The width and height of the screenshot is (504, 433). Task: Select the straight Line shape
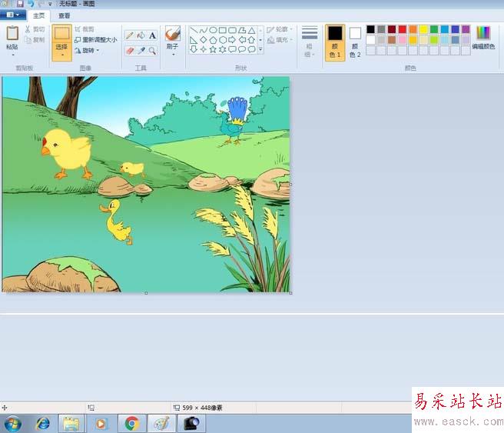coord(194,30)
